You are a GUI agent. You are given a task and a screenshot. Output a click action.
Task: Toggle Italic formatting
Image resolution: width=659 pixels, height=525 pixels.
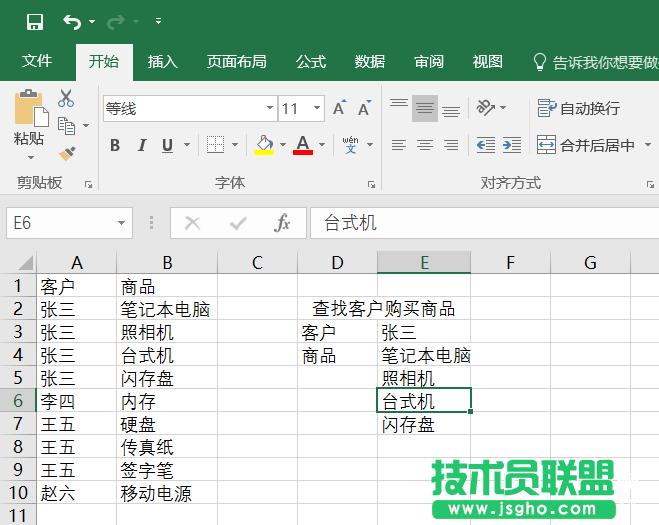[141, 145]
